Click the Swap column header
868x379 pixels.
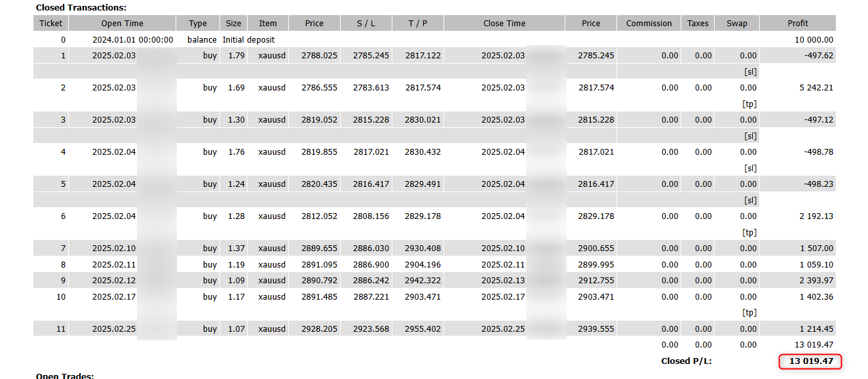click(x=737, y=23)
